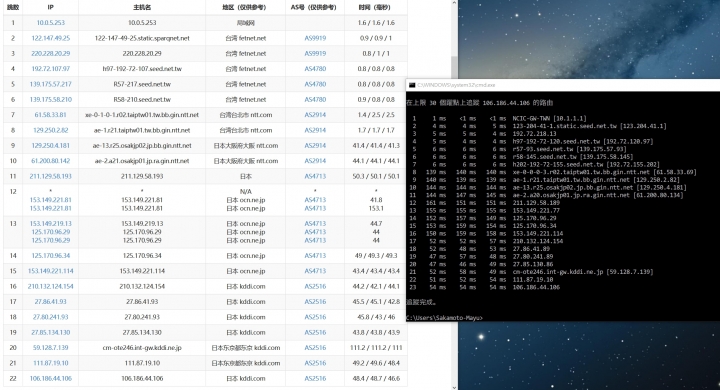Open IP link 153.149.221.114
The width and height of the screenshot is (720, 390).
tap(51, 271)
